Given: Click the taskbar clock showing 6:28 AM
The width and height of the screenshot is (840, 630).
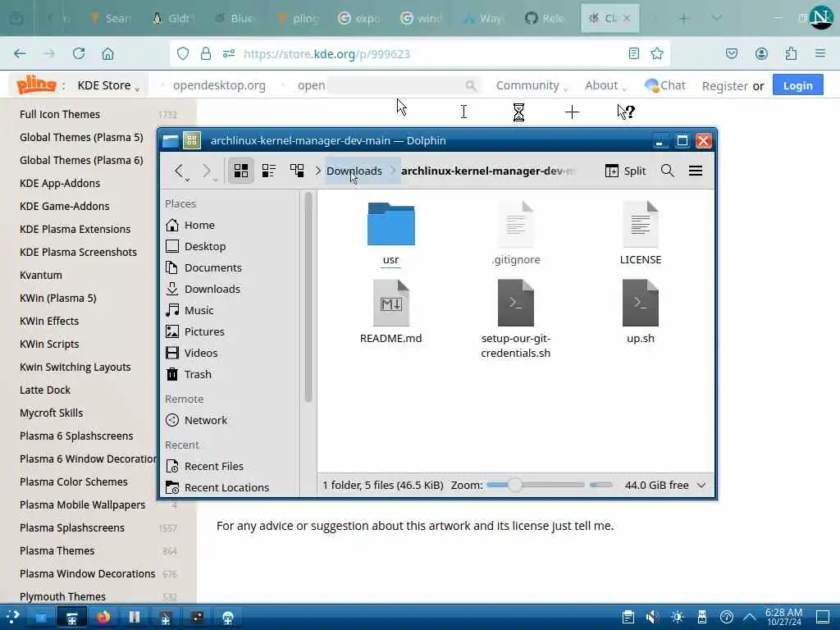Looking at the screenshot, I should [x=783, y=617].
